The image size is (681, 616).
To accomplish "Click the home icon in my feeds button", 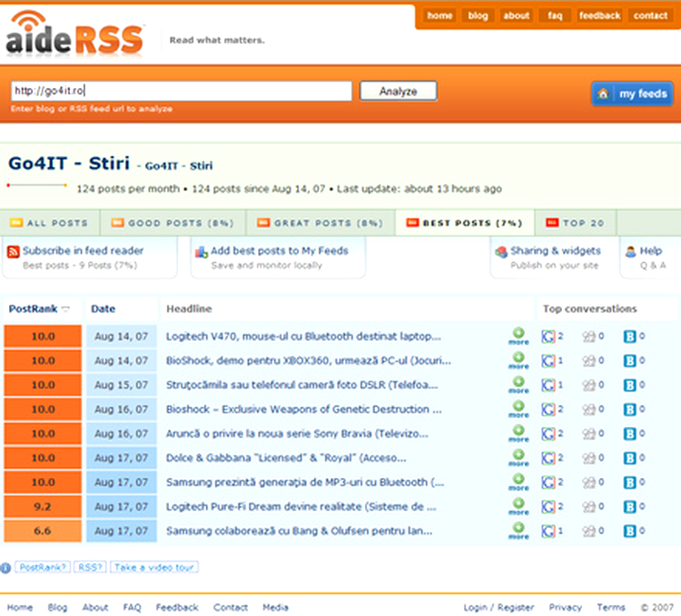I will [603, 94].
